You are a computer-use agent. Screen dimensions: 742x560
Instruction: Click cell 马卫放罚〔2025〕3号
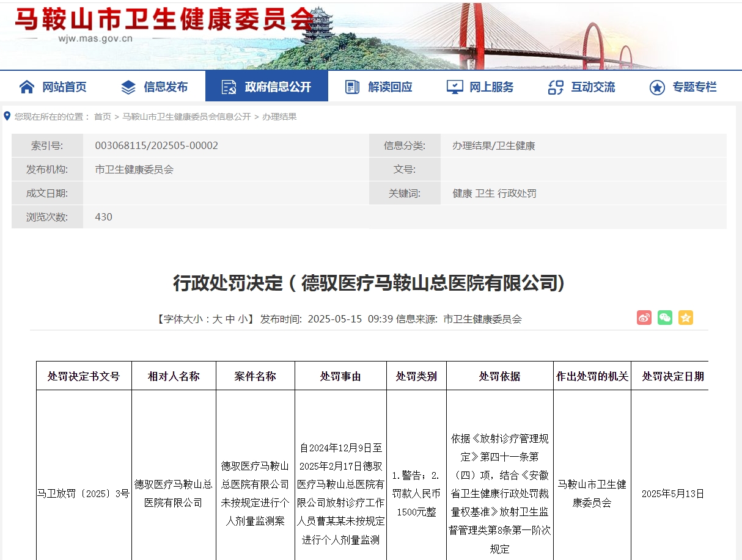pyautogui.click(x=84, y=493)
